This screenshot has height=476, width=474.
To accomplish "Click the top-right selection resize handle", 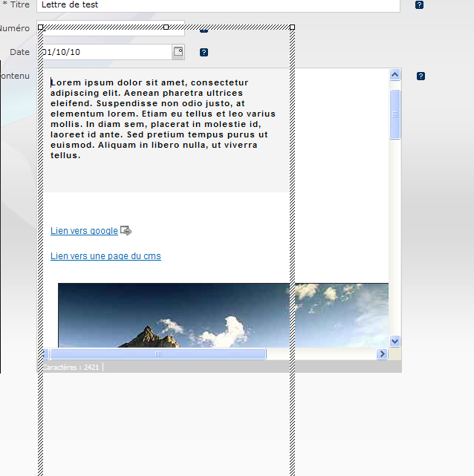I will click(292, 27).
